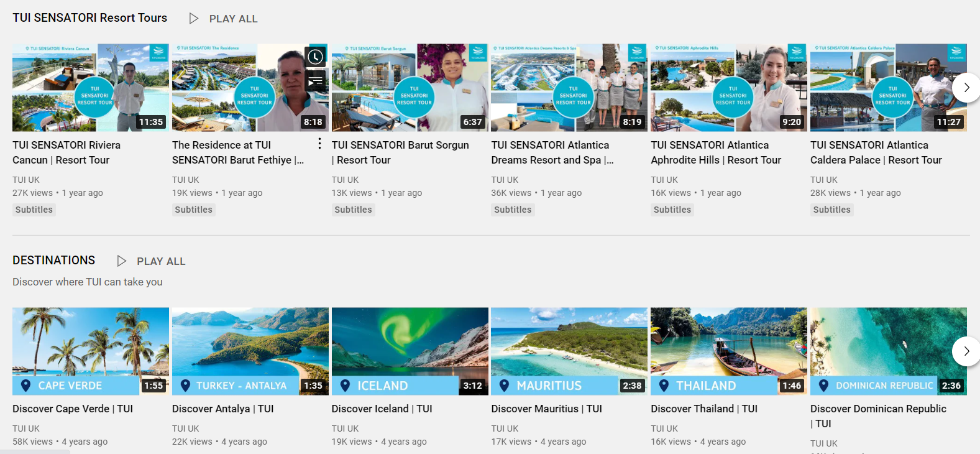Screen dimensions: 980x454
Task: Play all TUI SENSATORI Resort Tours videos
Action: (x=224, y=19)
